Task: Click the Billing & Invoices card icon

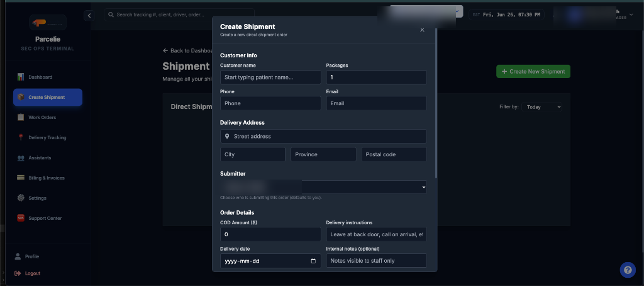Action: [x=21, y=178]
